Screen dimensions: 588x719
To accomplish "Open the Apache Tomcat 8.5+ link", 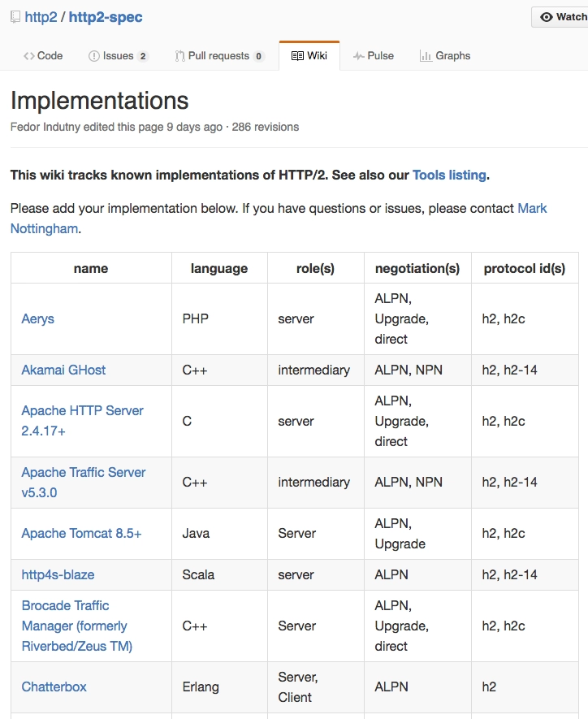I will click(81, 533).
